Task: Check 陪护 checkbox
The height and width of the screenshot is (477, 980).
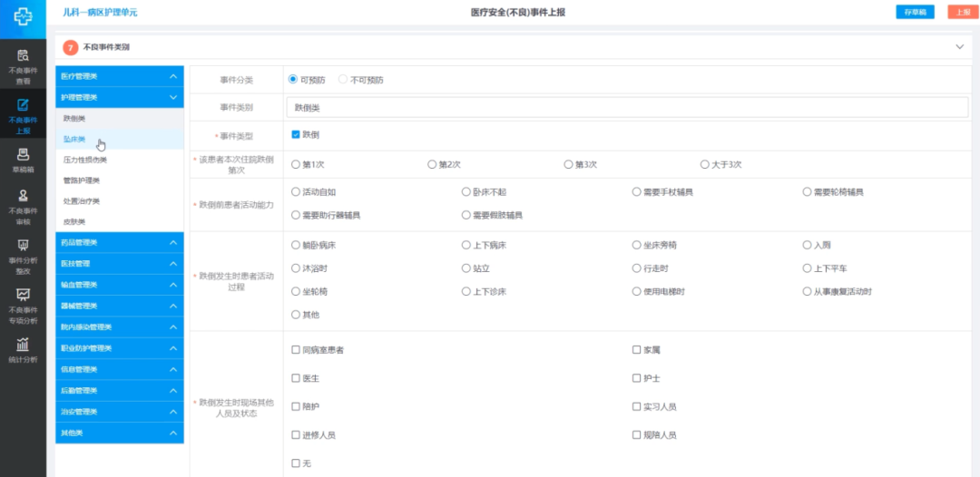Action: (x=296, y=406)
